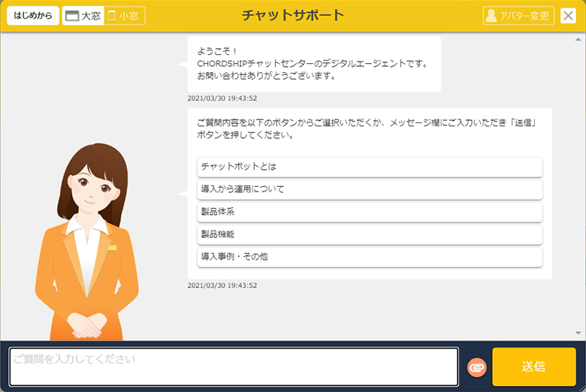Viewport: 586px width, 392px height.
Task: Click the ようこそ welcome message bubble
Action: click(x=313, y=64)
